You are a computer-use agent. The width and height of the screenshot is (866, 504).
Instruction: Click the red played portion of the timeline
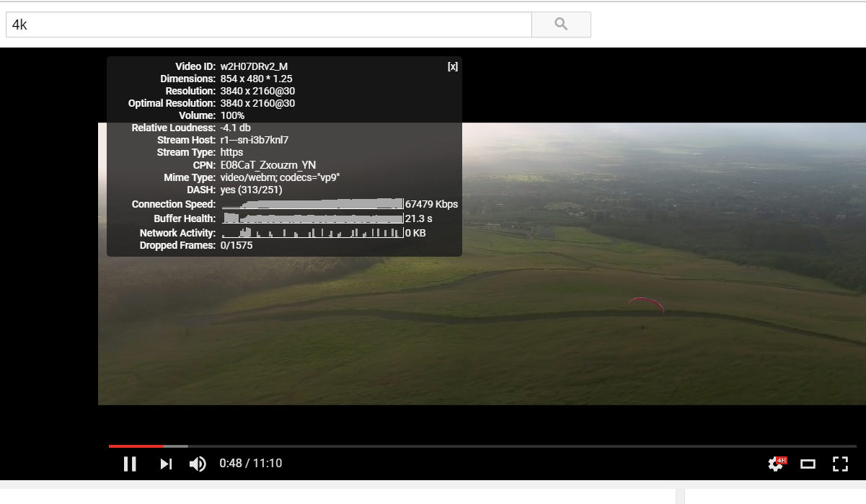tap(136, 446)
